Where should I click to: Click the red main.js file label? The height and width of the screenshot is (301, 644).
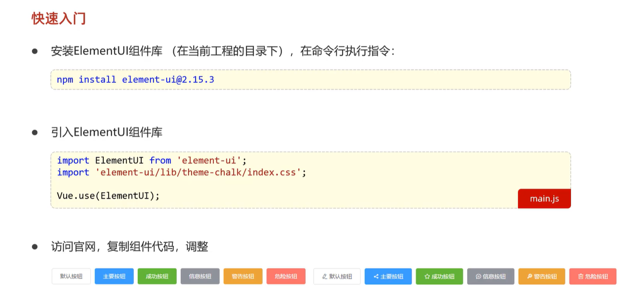[x=544, y=199]
